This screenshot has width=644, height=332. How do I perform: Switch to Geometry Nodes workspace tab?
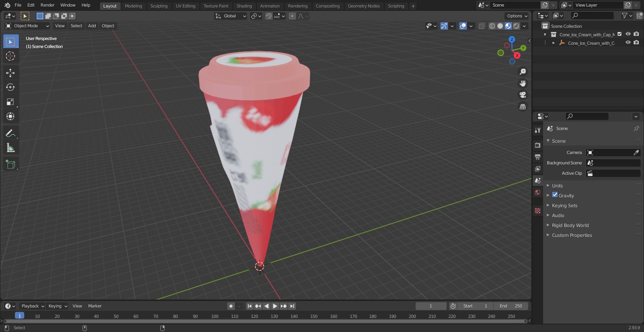(363, 6)
